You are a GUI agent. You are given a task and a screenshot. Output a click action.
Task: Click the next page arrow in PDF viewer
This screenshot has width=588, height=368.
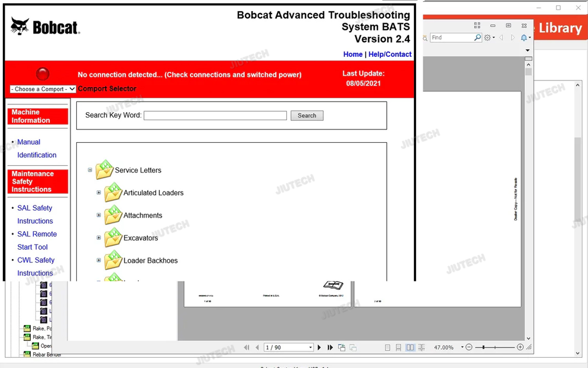[319, 347]
